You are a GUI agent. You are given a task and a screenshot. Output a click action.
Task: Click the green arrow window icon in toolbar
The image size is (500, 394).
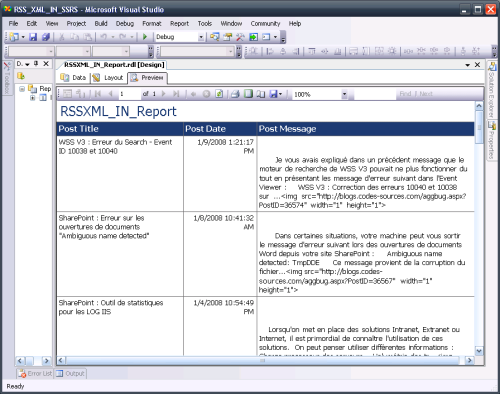[253, 37]
